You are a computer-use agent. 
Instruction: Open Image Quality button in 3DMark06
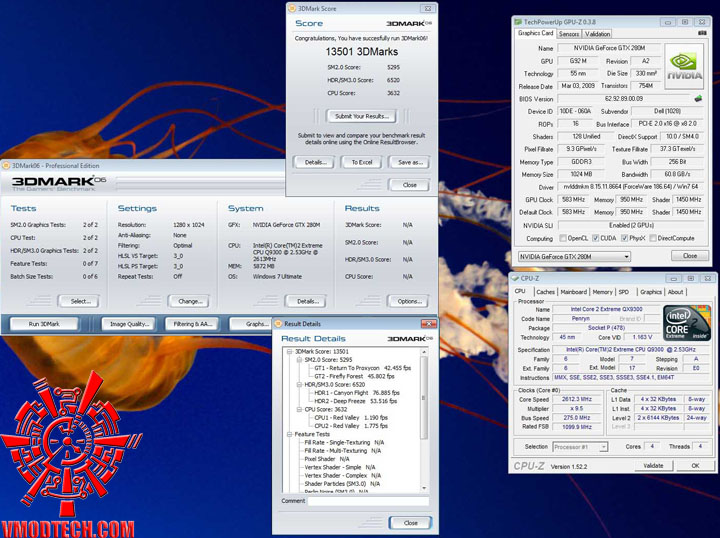pyautogui.click(x=129, y=324)
